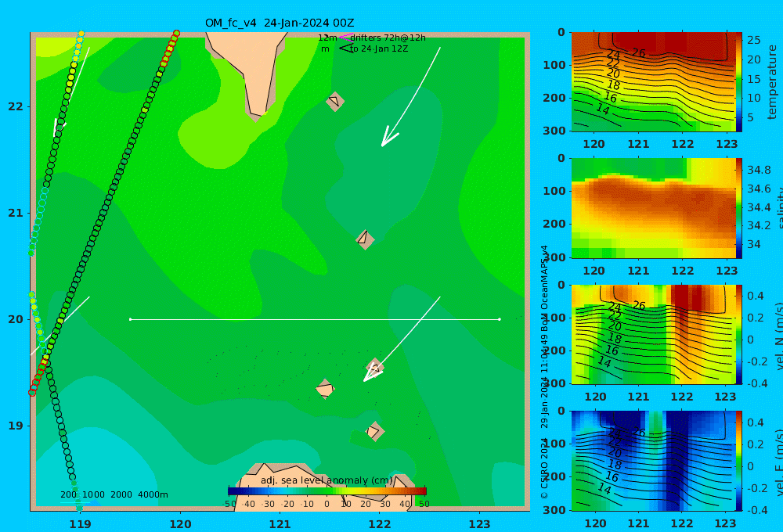Click the island near 18.9N 122E
This screenshot has height=532, width=783.
click(374, 431)
